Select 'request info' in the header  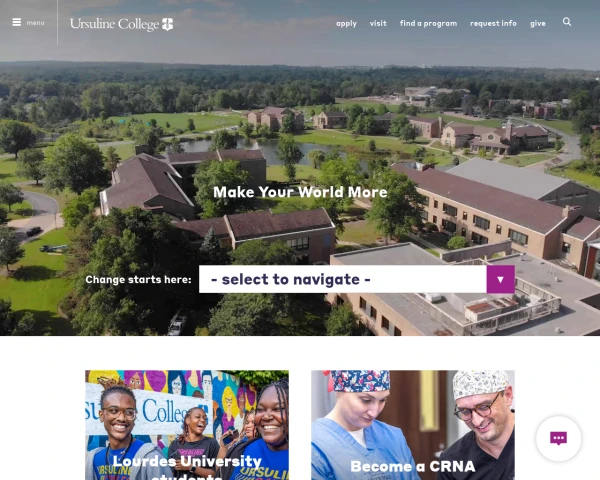point(493,24)
